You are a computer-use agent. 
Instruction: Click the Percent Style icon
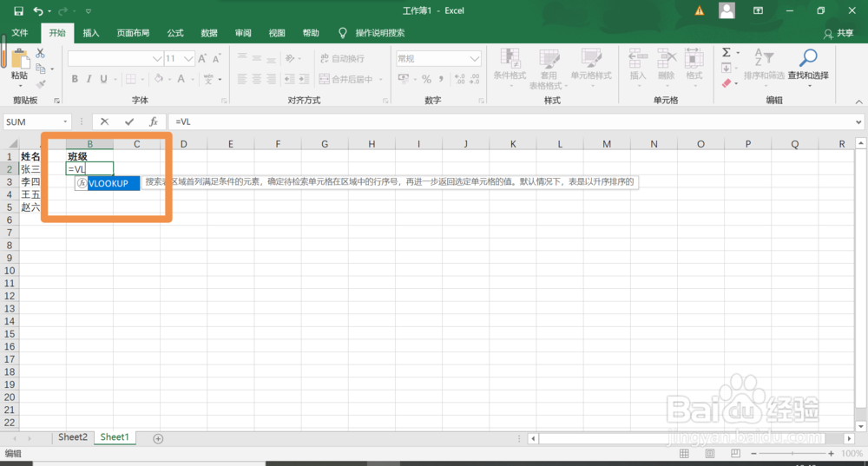(x=426, y=79)
